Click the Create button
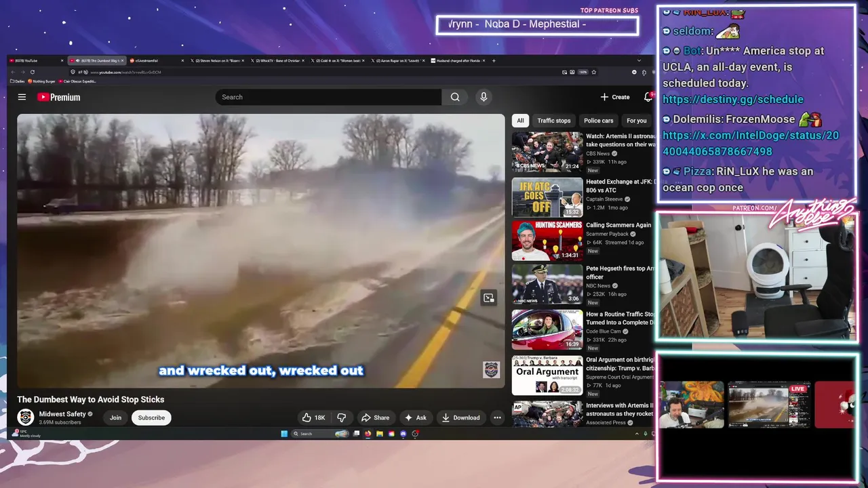The image size is (868, 488). click(615, 97)
